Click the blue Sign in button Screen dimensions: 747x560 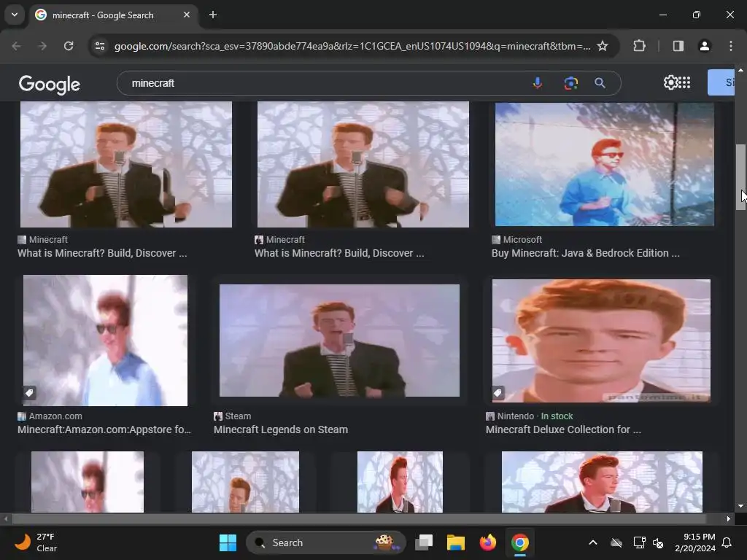pyautogui.click(x=721, y=82)
